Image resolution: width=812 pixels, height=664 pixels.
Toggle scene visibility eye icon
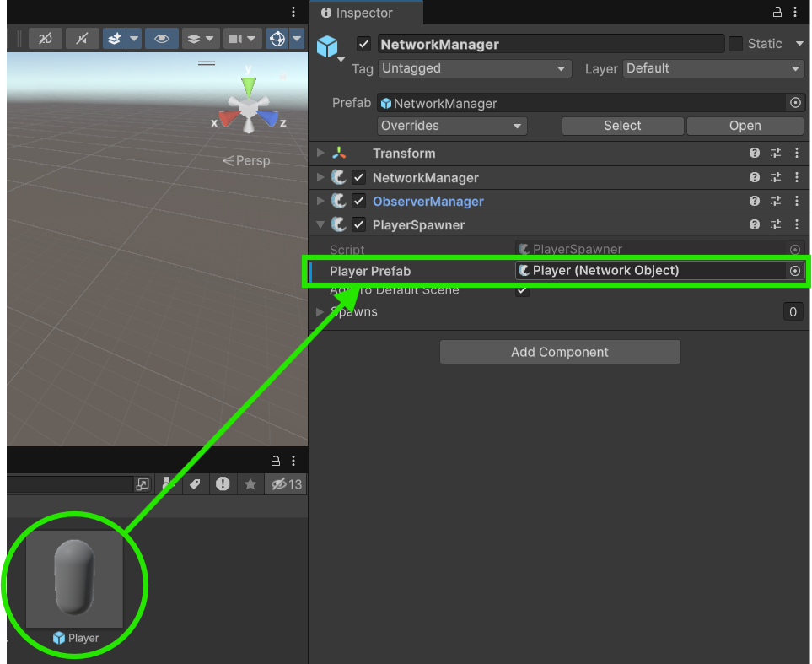click(162, 39)
